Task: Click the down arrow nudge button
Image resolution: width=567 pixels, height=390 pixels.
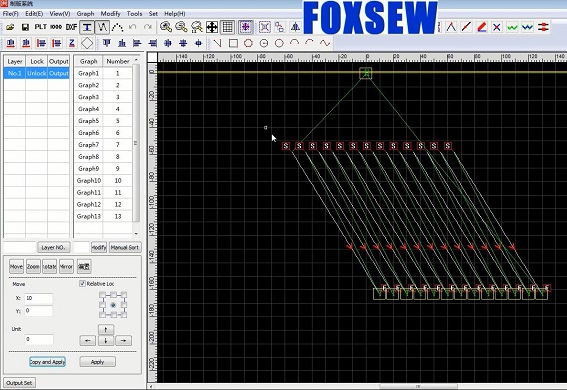Action: [106, 340]
